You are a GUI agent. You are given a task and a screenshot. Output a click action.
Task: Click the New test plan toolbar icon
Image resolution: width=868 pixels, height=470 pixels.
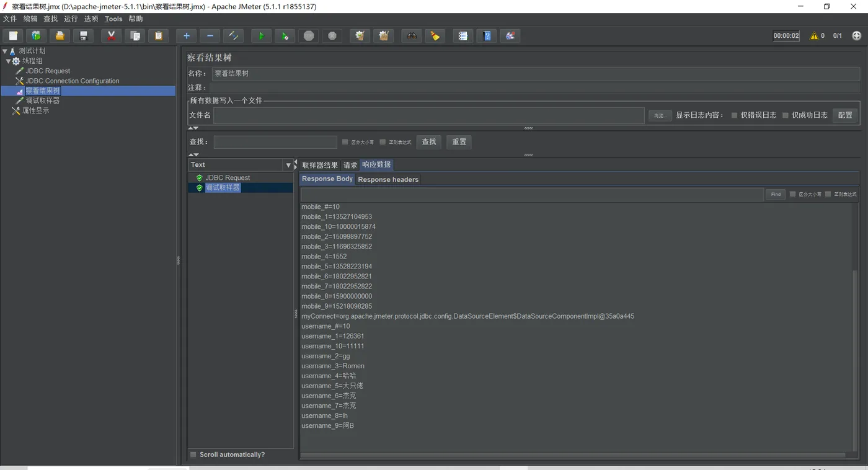tap(13, 36)
